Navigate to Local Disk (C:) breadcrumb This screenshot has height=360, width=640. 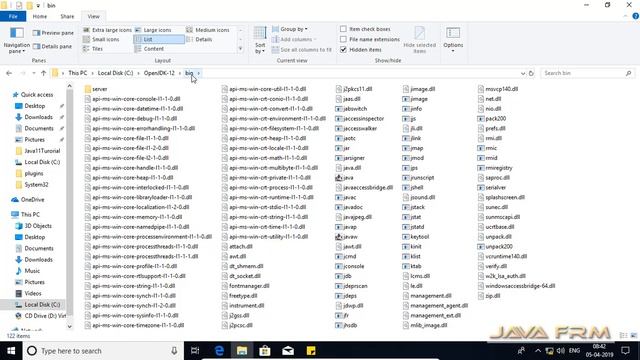116,73
